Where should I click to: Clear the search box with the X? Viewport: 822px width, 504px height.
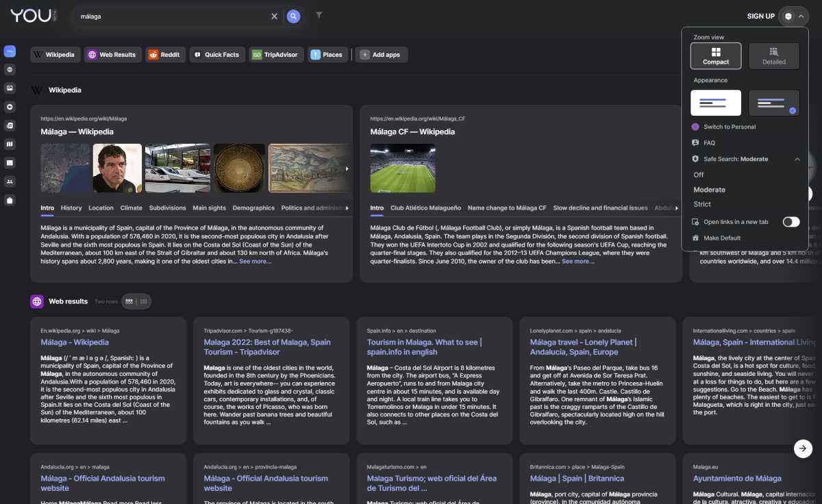coord(274,16)
